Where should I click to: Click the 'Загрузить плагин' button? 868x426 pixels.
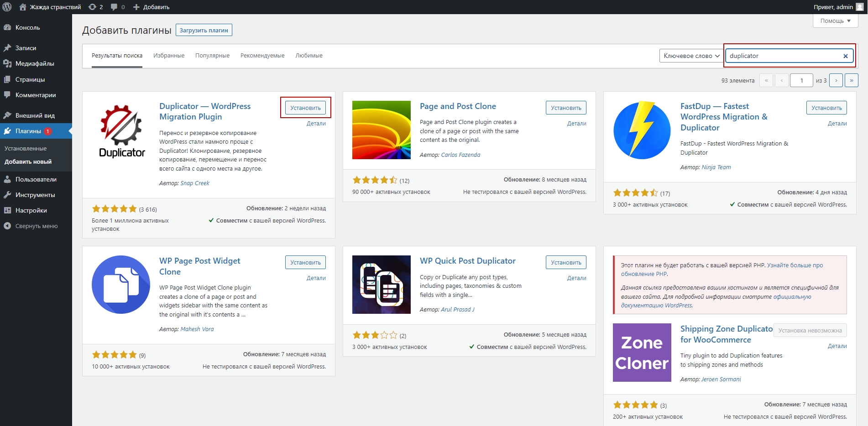[x=204, y=30]
